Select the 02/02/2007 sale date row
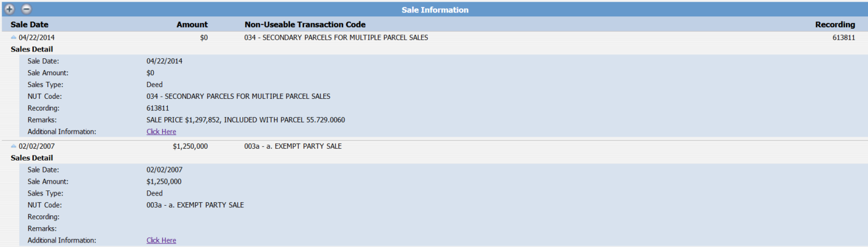This screenshot has height=247, width=868. 37,146
